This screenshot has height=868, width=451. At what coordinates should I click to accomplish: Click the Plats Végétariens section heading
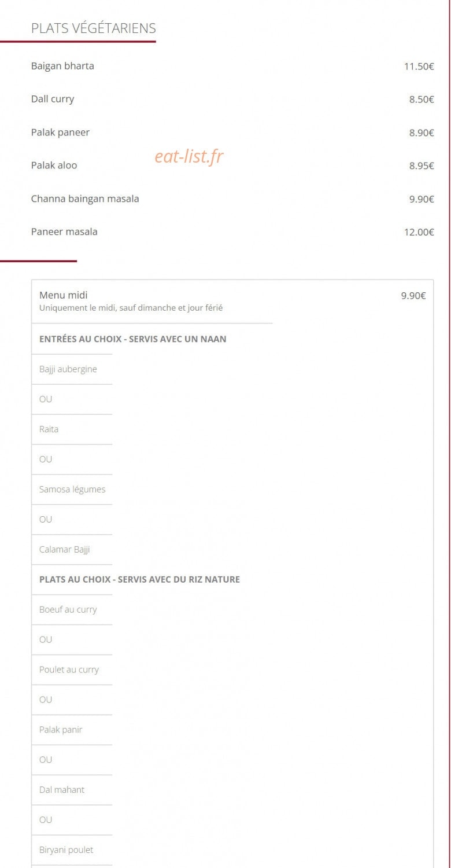pos(94,28)
